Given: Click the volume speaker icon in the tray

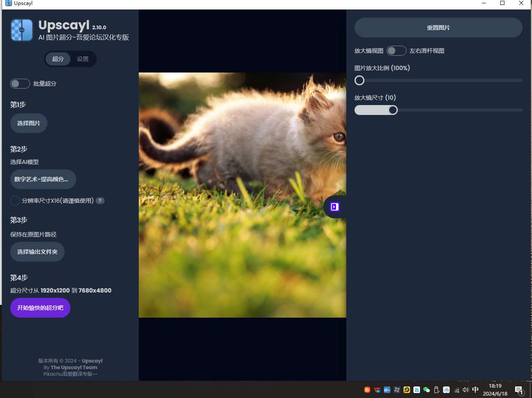Looking at the screenshot, I should click(x=465, y=390).
